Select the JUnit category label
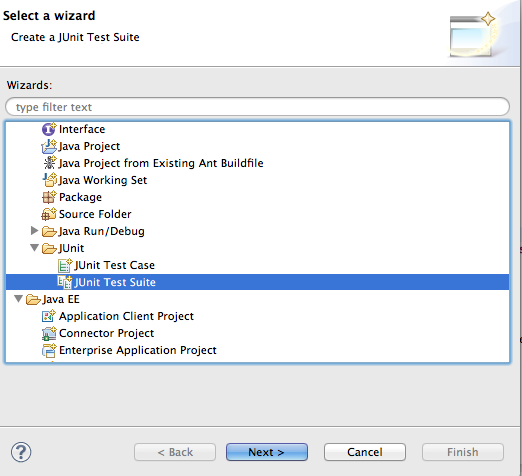 71,248
